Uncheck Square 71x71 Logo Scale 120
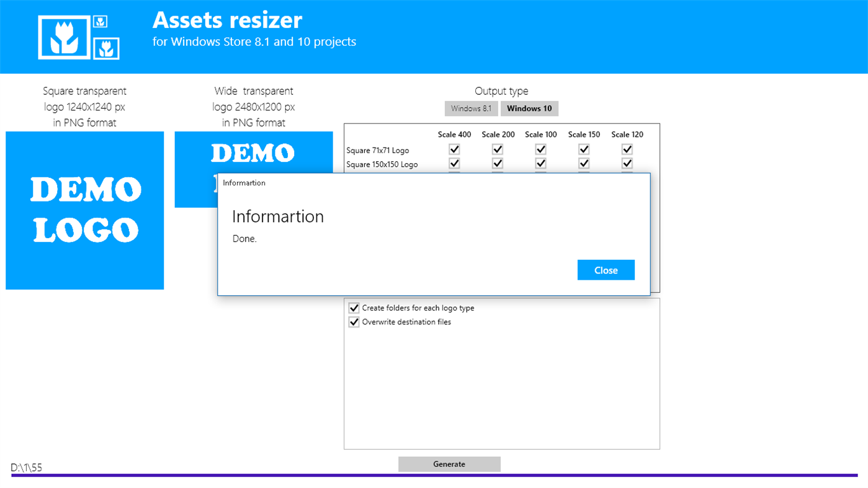This screenshot has height=488, width=868. click(x=627, y=149)
